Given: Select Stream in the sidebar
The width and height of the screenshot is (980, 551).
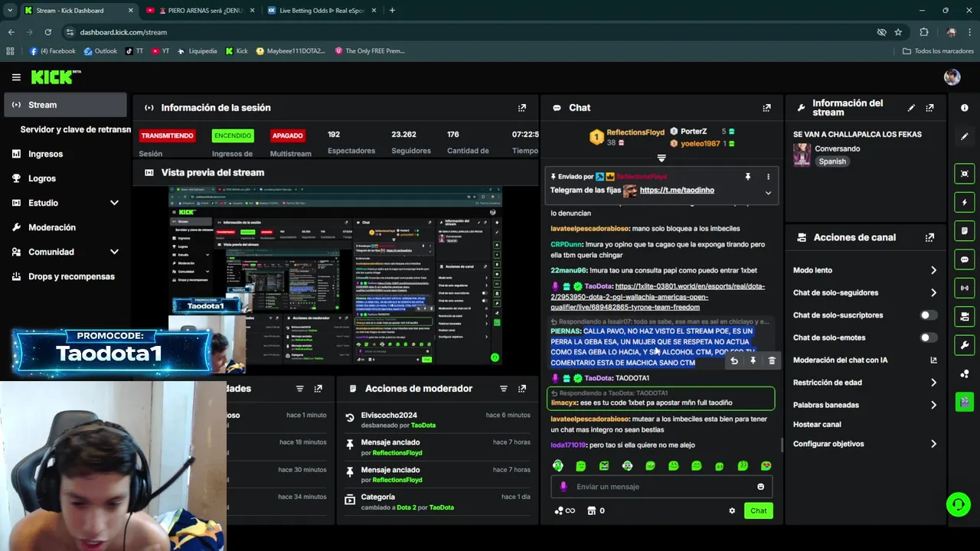Looking at the screenshot, I should (65, 105).
